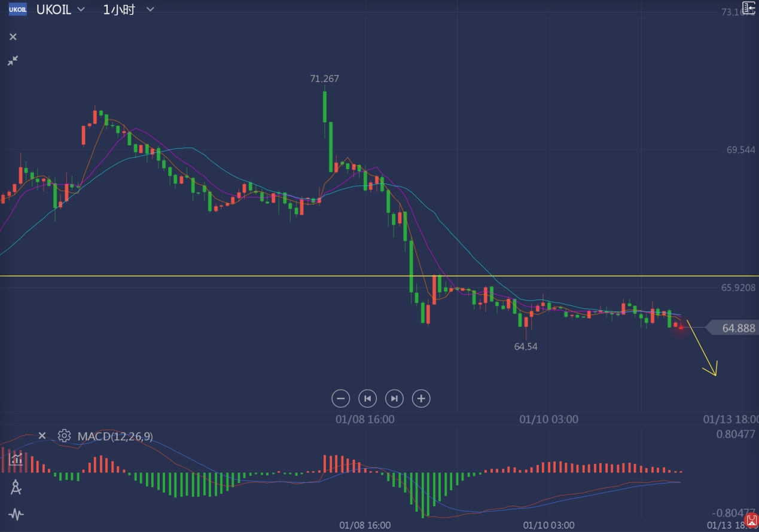The image size is (759, 532).
Task: Click the pulse waveform icon
Action: click(x=16, y=514)
